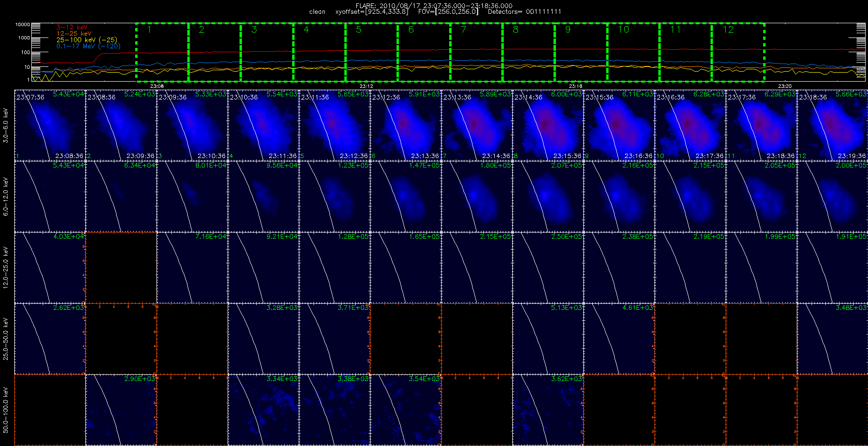Click the 3.0-6.0 keV row label

click(x=6, y=125)
